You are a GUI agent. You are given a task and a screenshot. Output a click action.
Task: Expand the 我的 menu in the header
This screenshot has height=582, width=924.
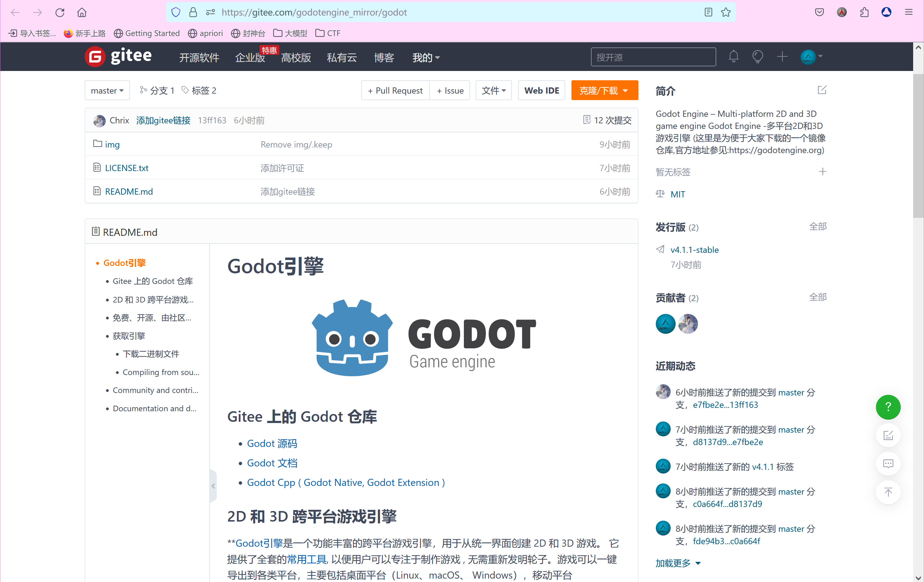(426, 58)
